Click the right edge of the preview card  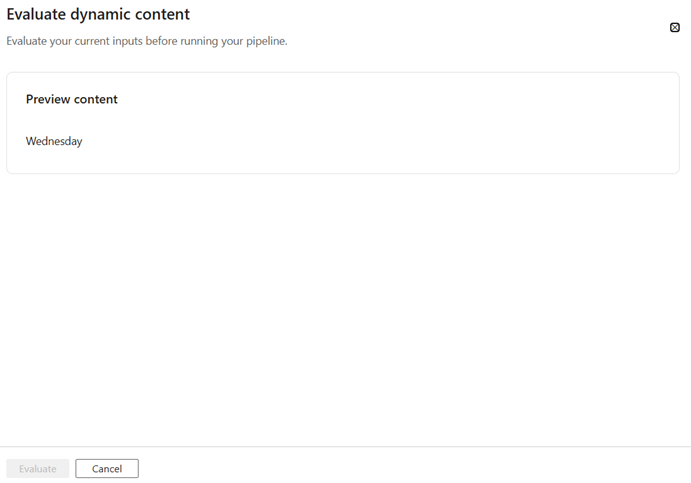(677, 123)
